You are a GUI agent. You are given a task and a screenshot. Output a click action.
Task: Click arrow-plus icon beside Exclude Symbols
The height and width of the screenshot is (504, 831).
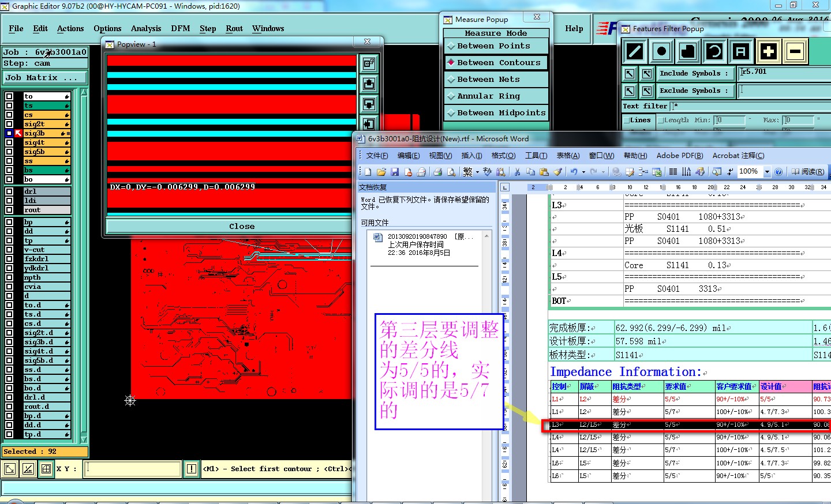click(x=647, y=91)
